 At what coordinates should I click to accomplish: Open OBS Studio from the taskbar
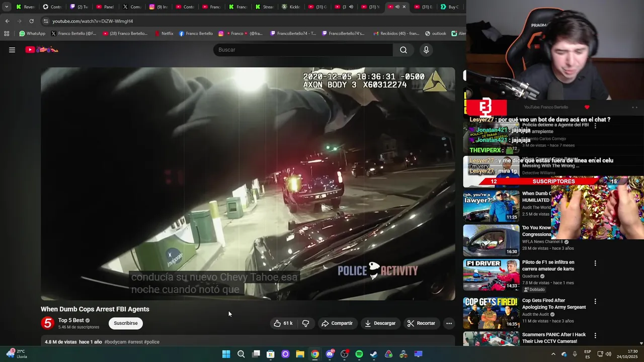(344, 354)
